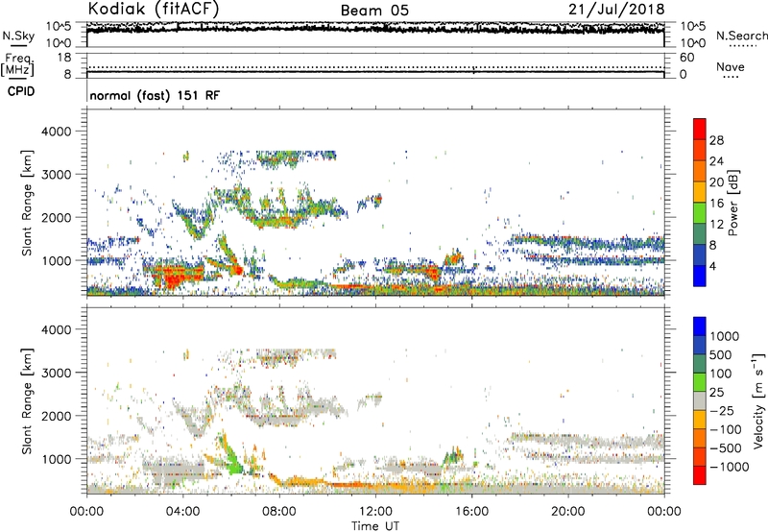Click the "-1000" velocity colorbar value
768x532 pixels.
point(729,467)
